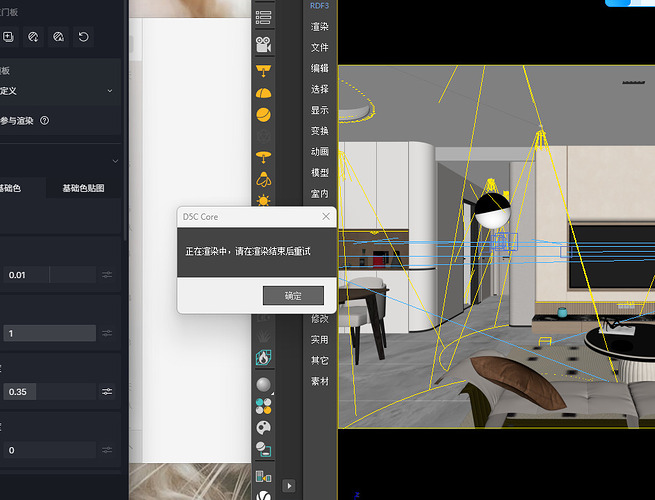Viewport: 655px width, 500px height.
Task: Click the pendant lamp icon
Action: (x=264, y=155)
